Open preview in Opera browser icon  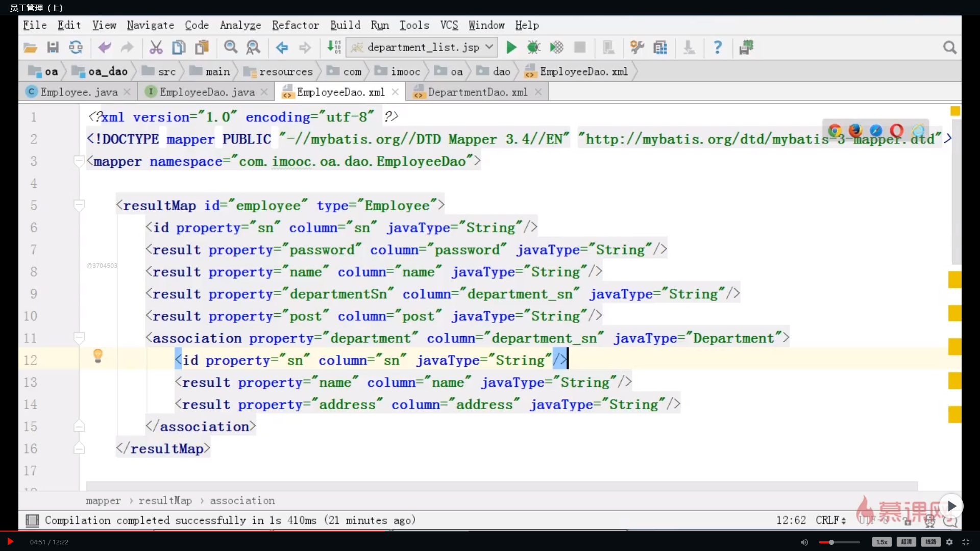pos(897,131)
